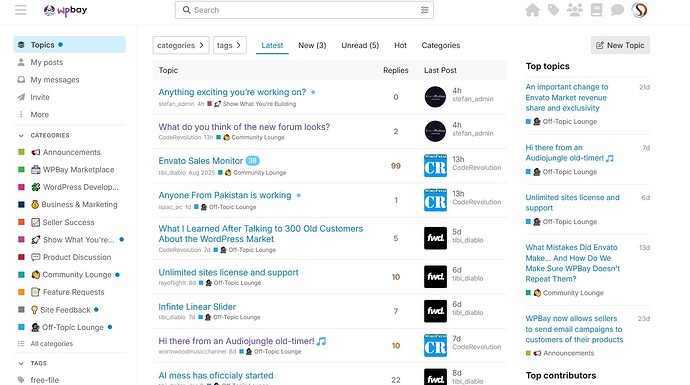This screenshot has height=385, width=690.
Task: Click the New Topic button
Action: click(620, 45)
